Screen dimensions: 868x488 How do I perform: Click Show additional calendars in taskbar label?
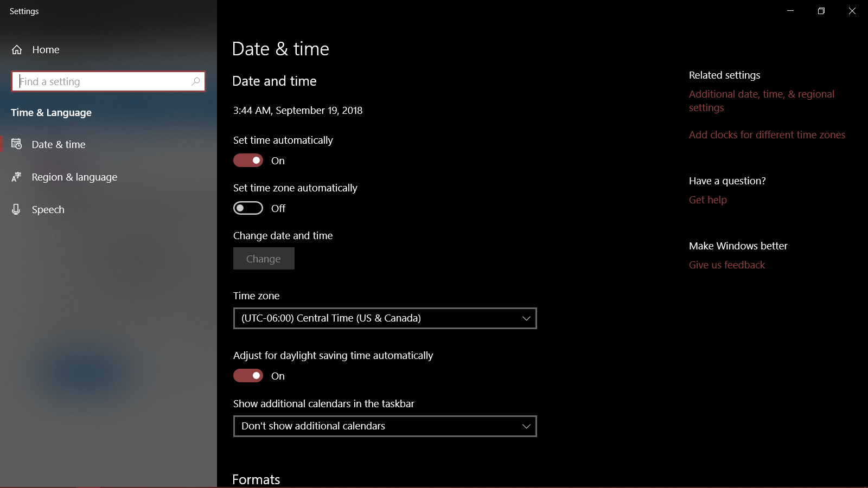click(324, 404)
